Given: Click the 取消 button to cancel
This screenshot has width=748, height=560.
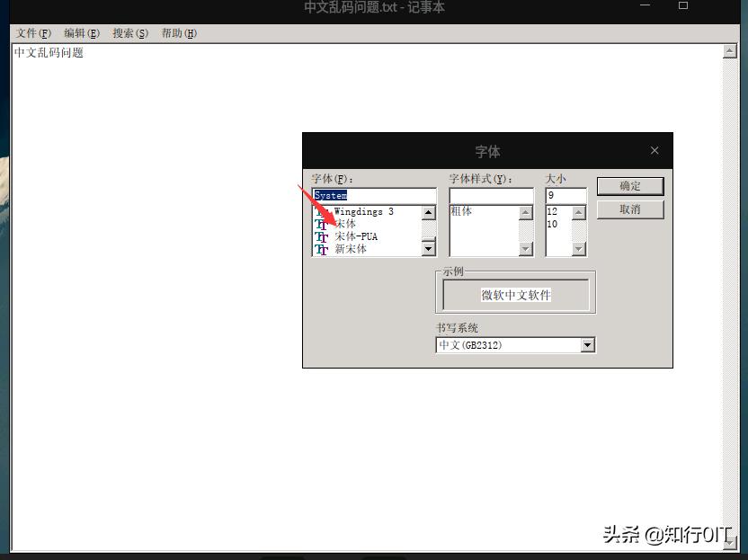Looking at the screenshot, I should point(629,209).
